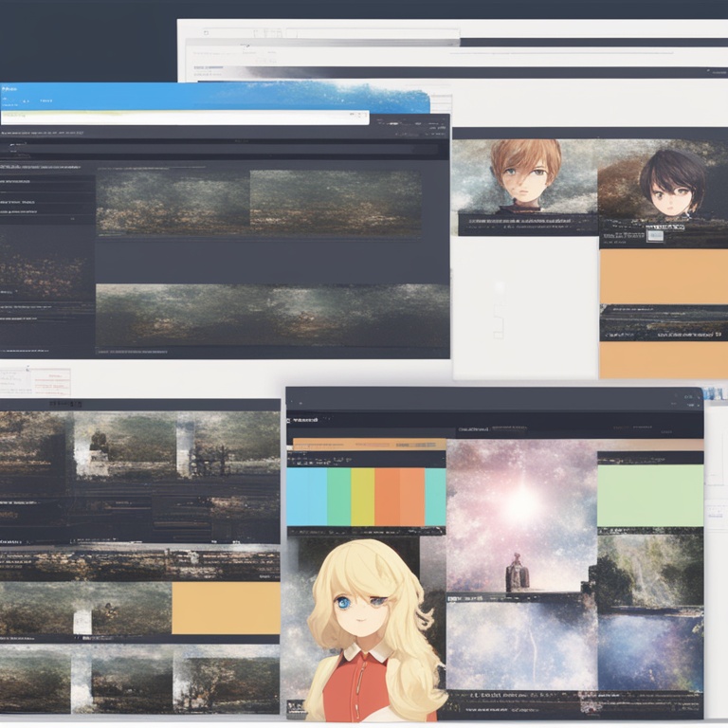Pick the yellow-green palette swatch
This screenshot has width=728, height=728.
pos(363,497)
